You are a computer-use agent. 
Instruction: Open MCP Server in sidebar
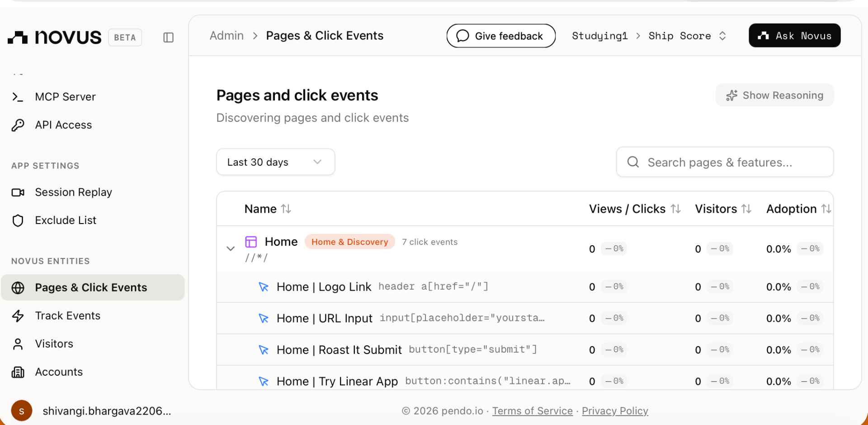point(65,97)
